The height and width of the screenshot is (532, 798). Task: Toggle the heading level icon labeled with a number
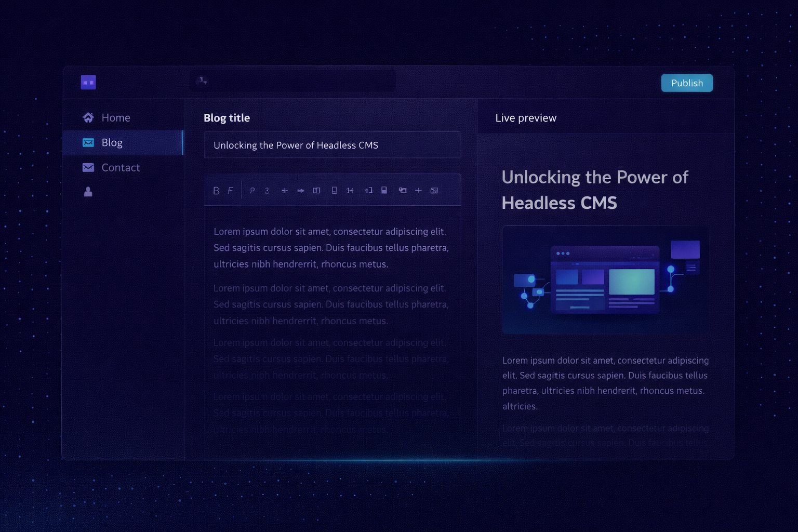pyautogui.click(x=267, y=190)
